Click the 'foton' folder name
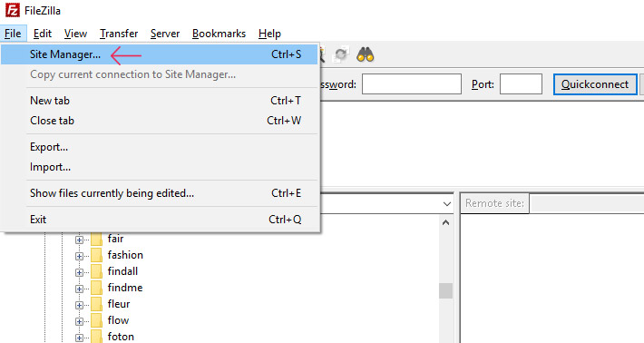 click(121, 337)
